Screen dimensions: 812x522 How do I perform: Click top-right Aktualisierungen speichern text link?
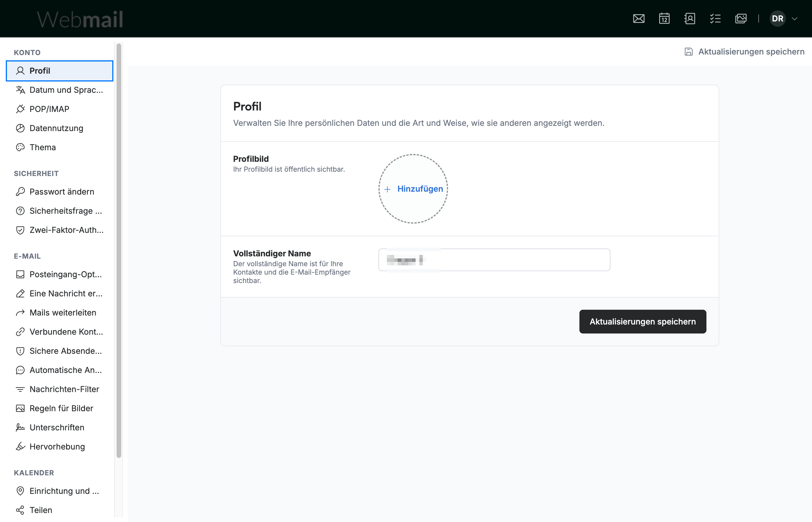click(x=751, y=52)
